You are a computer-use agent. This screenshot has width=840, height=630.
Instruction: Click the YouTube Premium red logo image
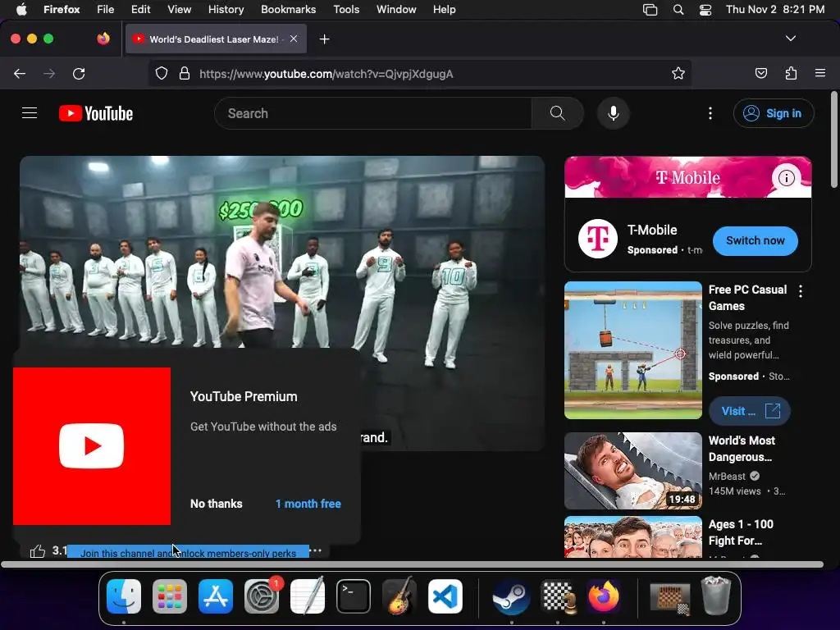coord(92,445)
